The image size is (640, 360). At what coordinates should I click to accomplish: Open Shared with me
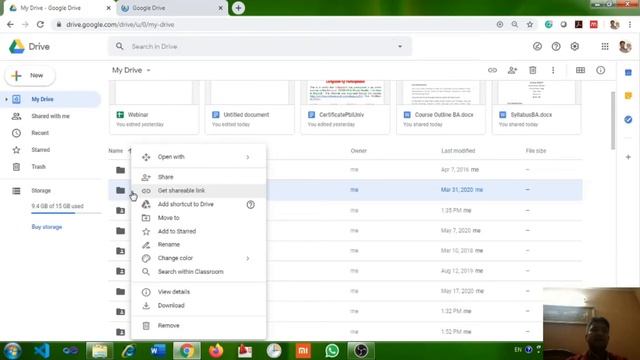(51, 116)
